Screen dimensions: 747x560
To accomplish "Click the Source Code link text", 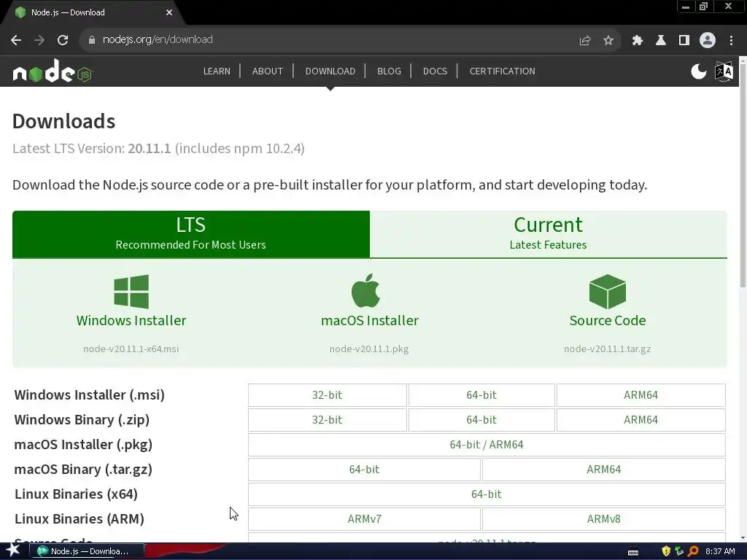I will (x=608, y=321).
